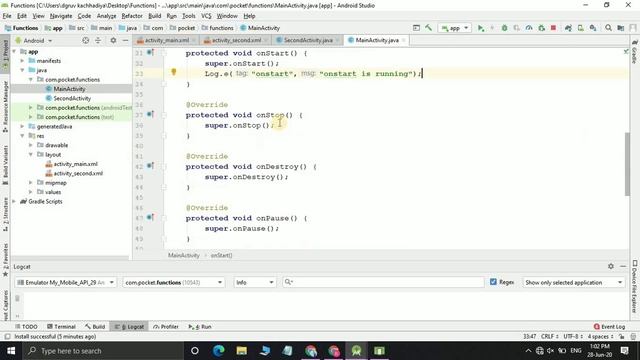Open Microsoft Edge from taskbar
Image resolution: width=640 pixels, height=360 pixels.
pyautogui.click(x=219, y=351)
